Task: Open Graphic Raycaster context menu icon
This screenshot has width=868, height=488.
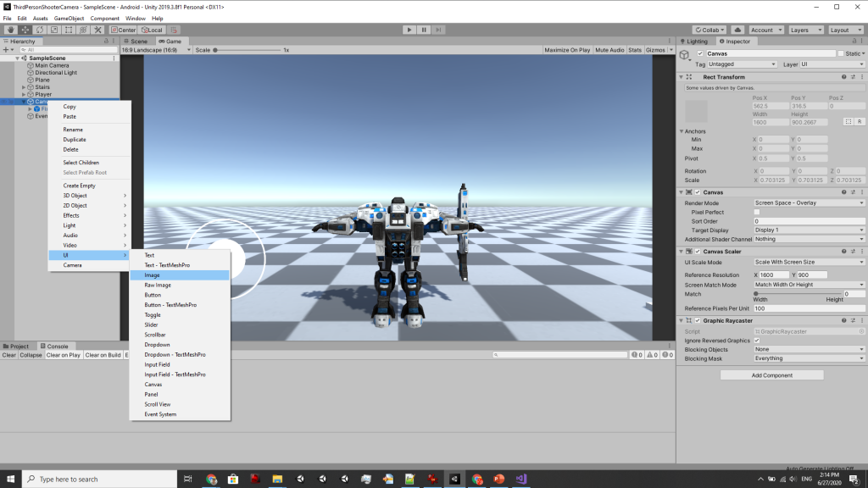Action: pos(862,320)
